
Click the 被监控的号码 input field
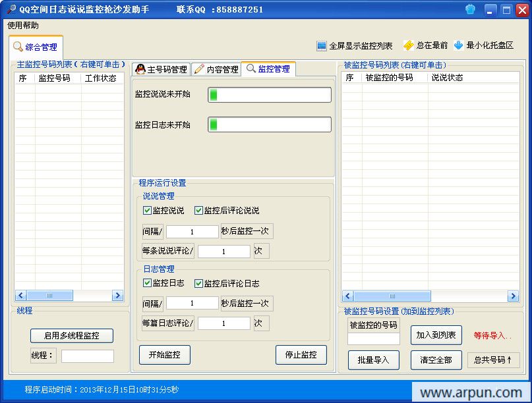(x=374, y=338)
